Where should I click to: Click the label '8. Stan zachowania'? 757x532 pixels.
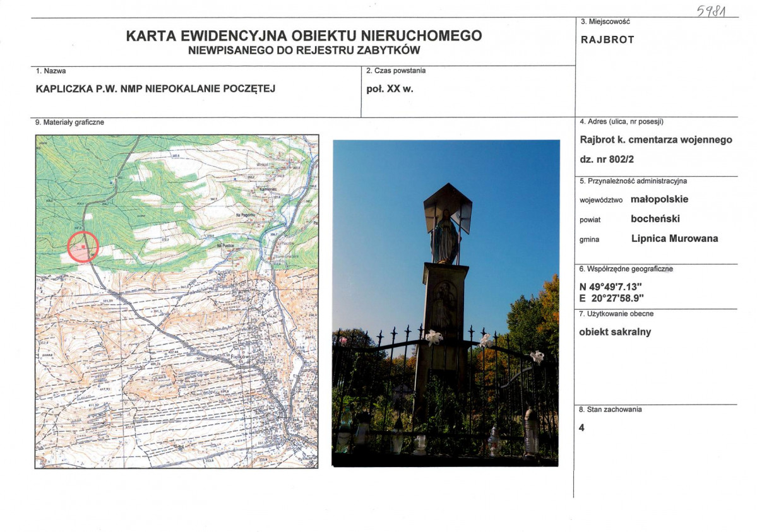611,410
